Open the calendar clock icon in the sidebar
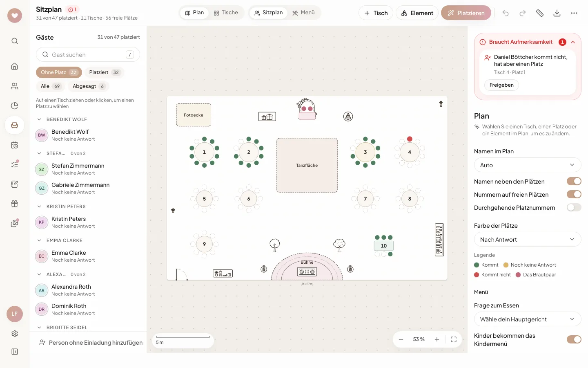The height and width of the screenshot is (368, 588). point(15,145)
